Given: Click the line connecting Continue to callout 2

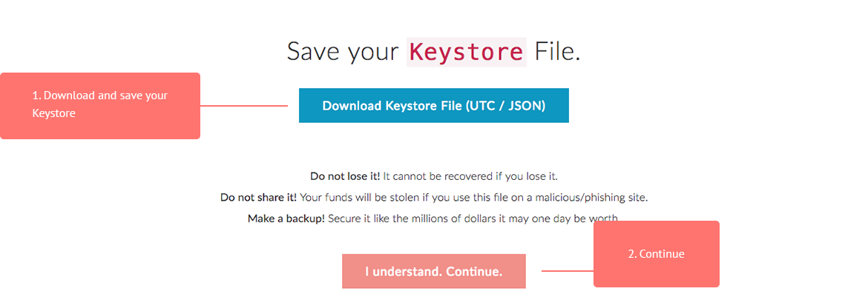Looking at the screenshot, I should point(567,271).
